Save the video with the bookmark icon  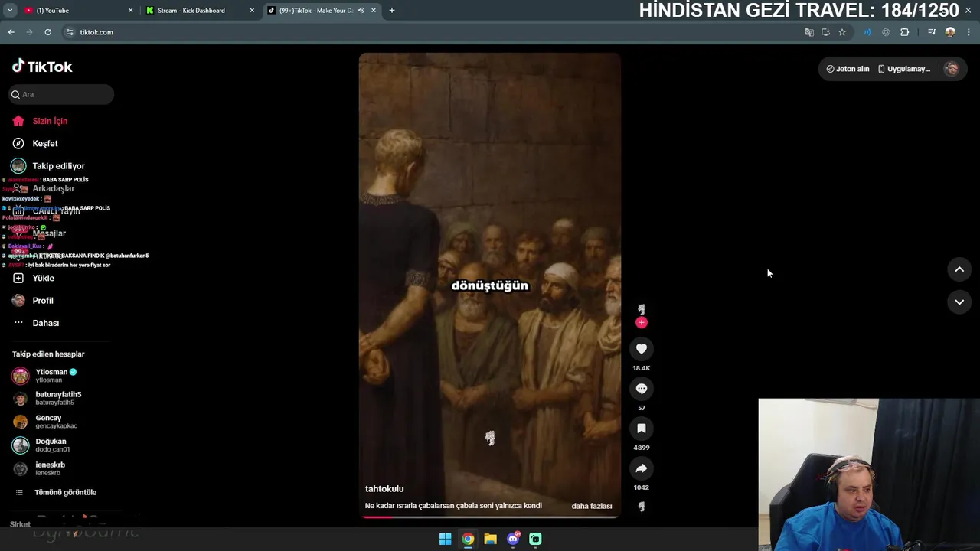(x=642, y=429)
